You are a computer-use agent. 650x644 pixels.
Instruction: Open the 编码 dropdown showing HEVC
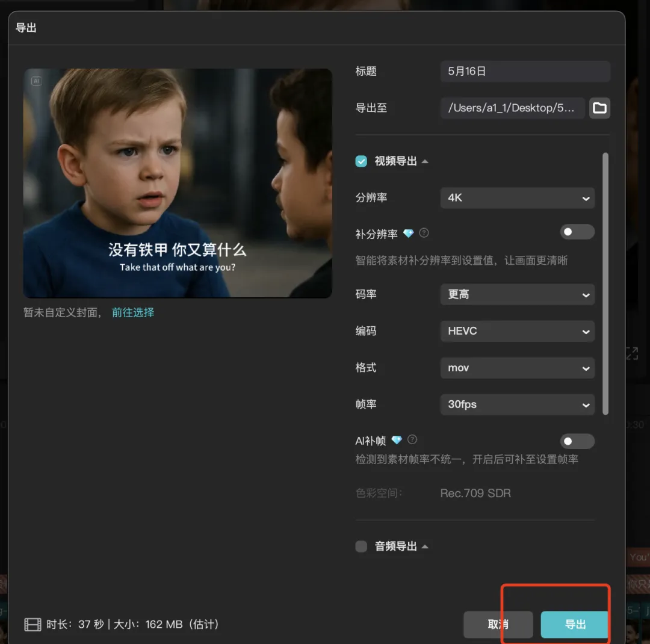click(518, 331)
